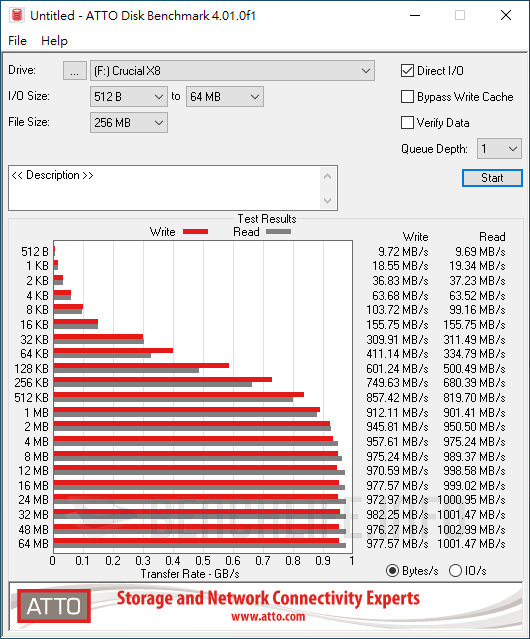Screen dimensions: 530x639
Task: Open the File menu
Action: tap(18, 41)
